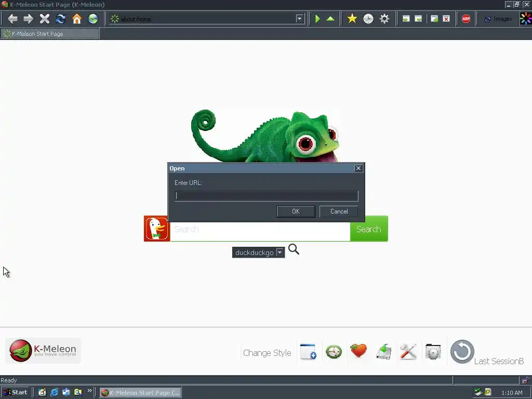532x399 pixels.
Task: Click the first quick launch icon beside Start
Action: coord(42,393)
